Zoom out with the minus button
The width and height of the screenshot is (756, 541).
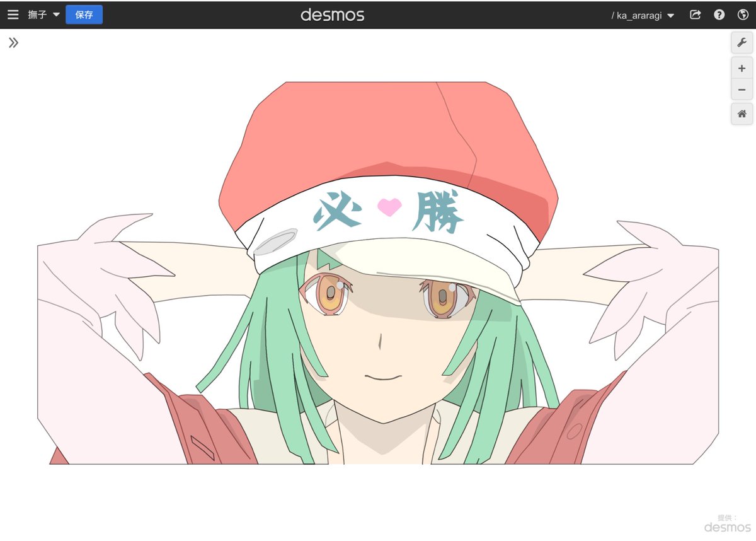pos(742,90)
